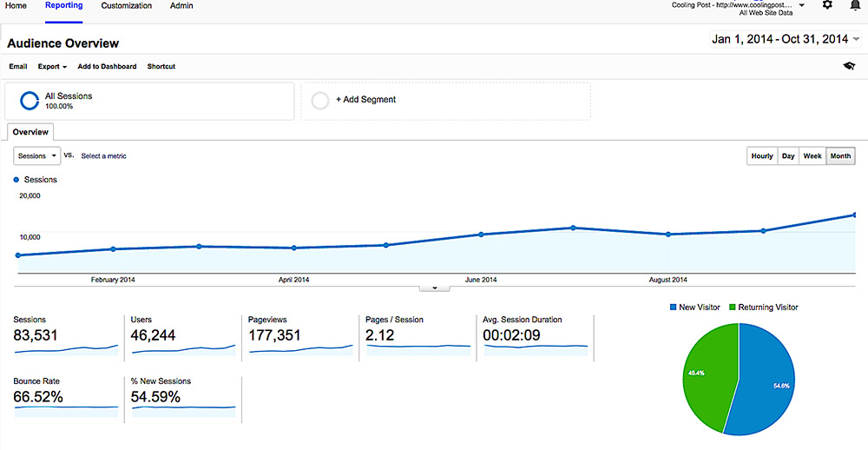Open the Admin navigation tab
Screen dimensions: 868x450
pos(181,6)
